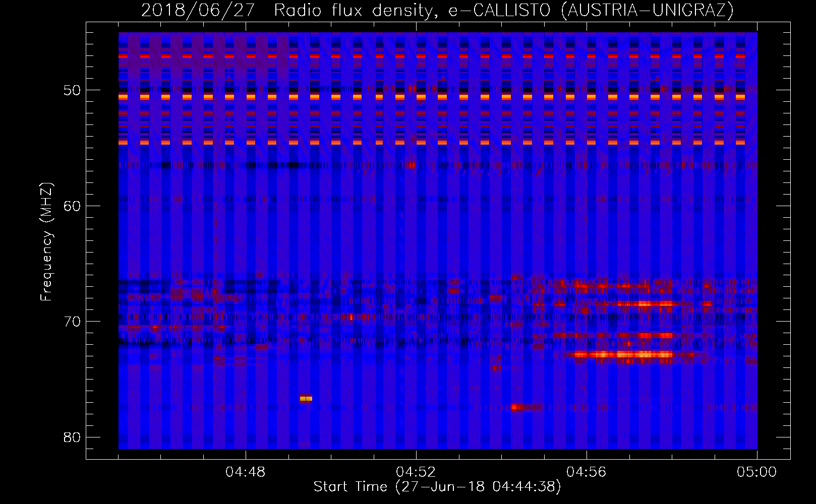Image resolution: width=816 pixels, height=504 pixels.
Task: Click the "04:52" time tick label
Action: (x=416, y=472)
